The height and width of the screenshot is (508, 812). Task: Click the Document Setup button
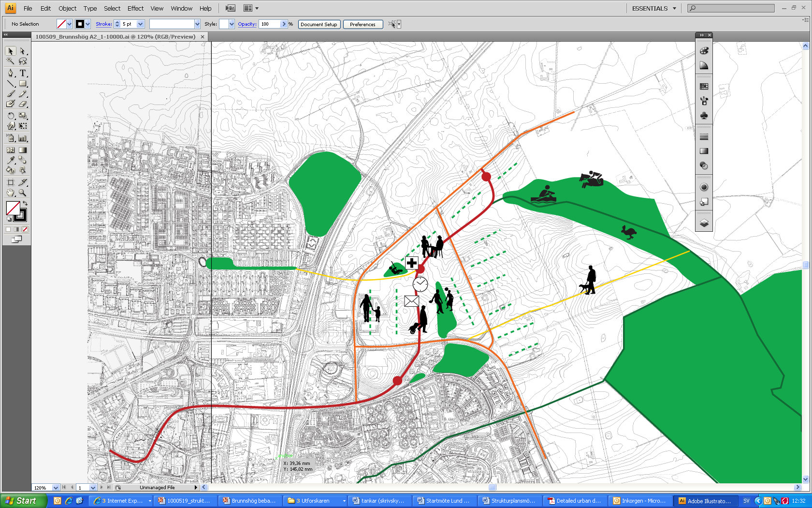319,24
